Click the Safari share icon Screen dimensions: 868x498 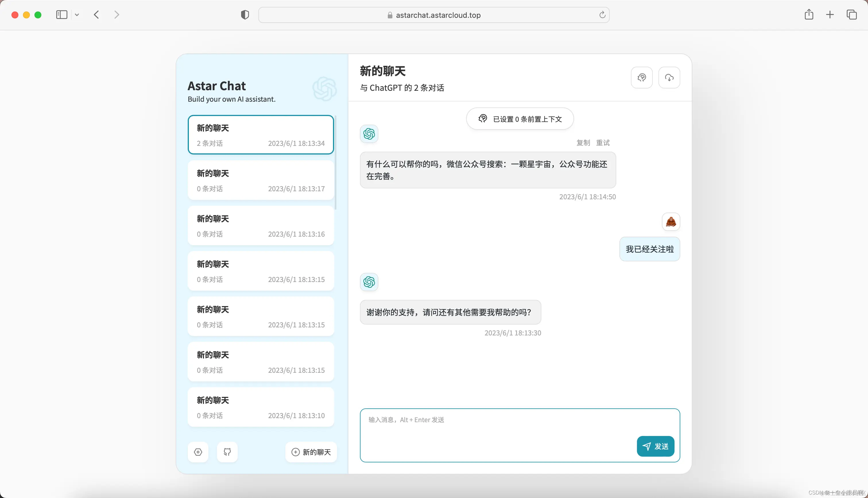tap(809, 14)
